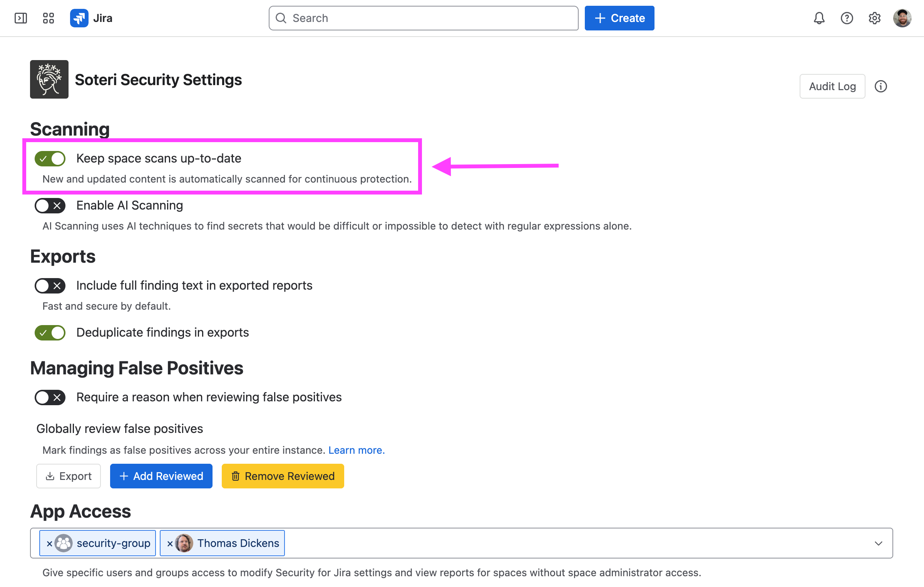Enable require reason for false positives
Viewport: 924px width, 587px height.
pos(50,397)
